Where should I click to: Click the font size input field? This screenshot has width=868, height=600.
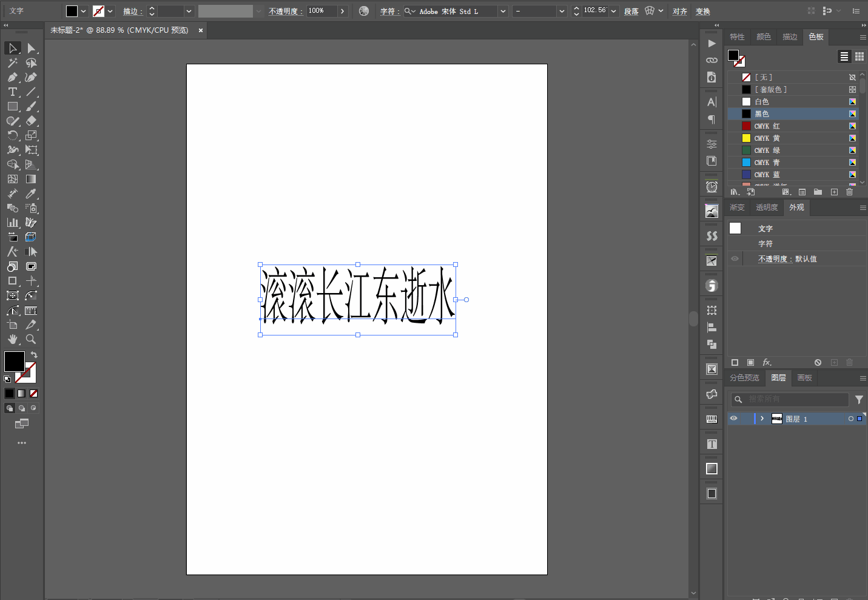595,10
